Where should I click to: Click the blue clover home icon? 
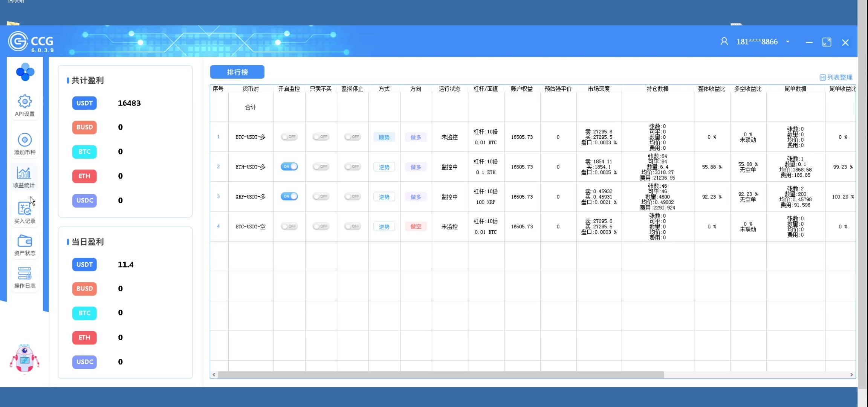click(25, 72)
